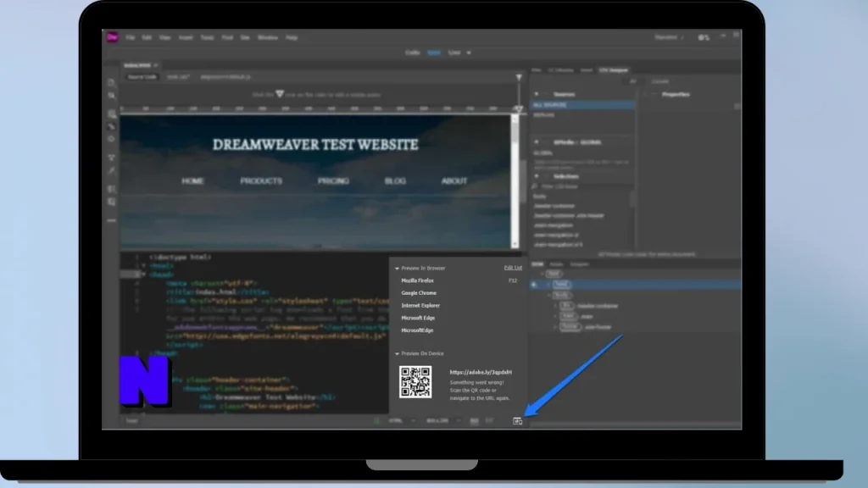The width and height of the screenshot is (868, 488).
Task: Click the Expand All code icon
Action: click(111, 158)
